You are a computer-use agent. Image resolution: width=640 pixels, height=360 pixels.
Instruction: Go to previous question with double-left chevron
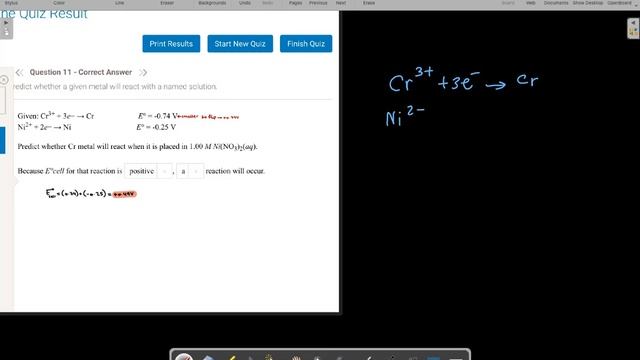tap(19, 72)
